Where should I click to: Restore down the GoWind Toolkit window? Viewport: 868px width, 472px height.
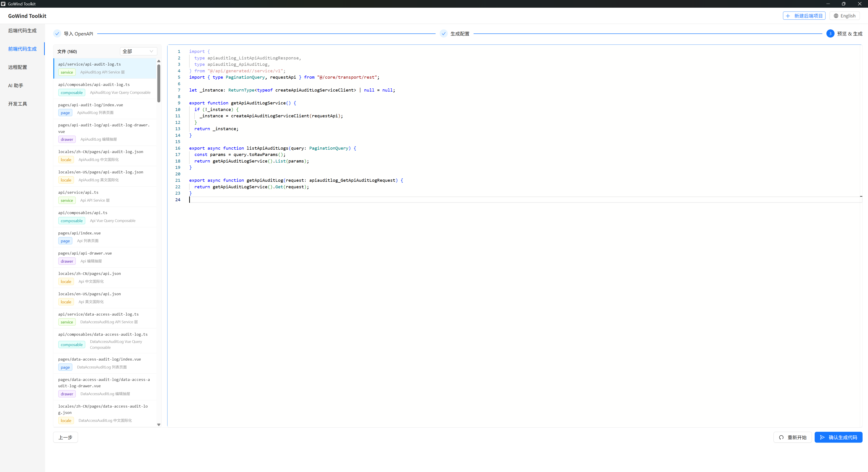(x=843, y=4)
